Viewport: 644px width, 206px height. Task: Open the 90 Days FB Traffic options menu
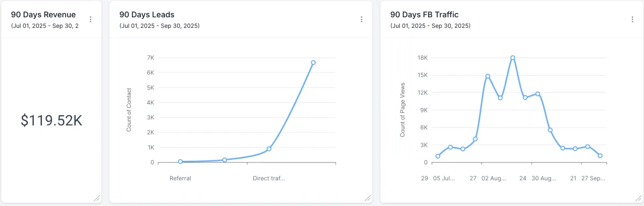(x=633, y=19)
